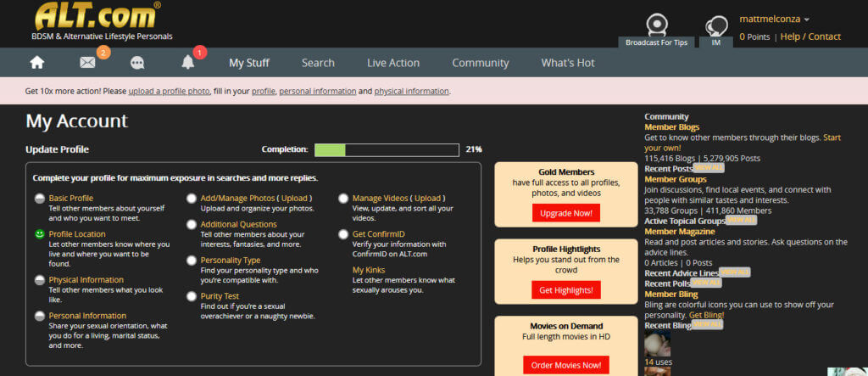Click the Broadcast For Tips tab label
The image size is (868, 376).
click(657, 42)
